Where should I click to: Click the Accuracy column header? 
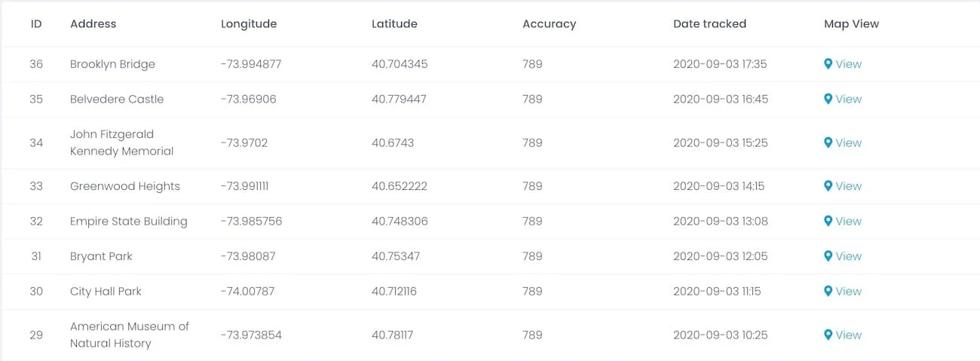(549, 23)
